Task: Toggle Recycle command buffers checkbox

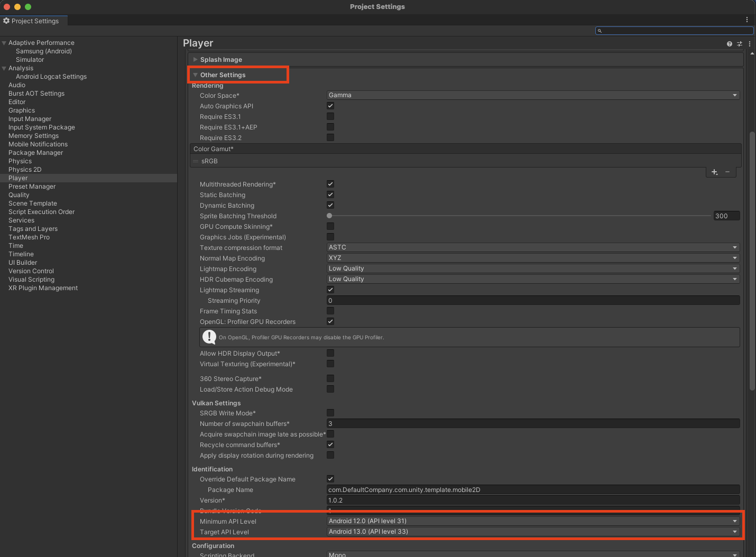Action: pos(330,444)
